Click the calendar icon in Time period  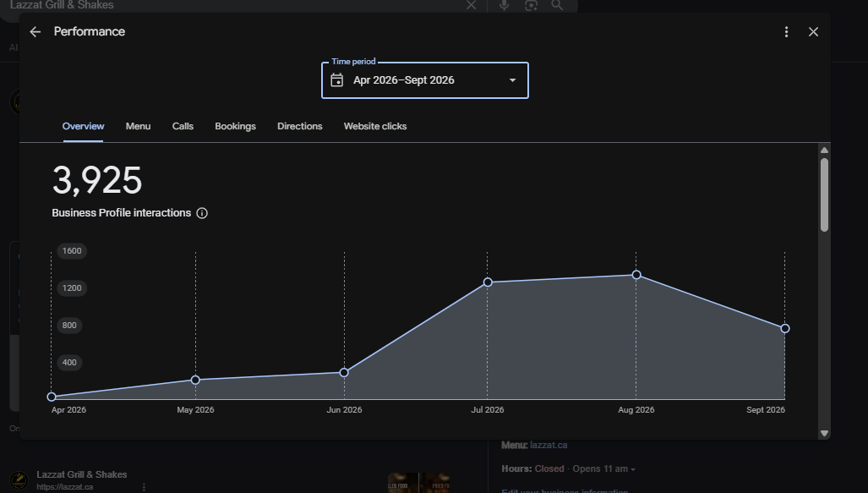(x=336, y=80)
